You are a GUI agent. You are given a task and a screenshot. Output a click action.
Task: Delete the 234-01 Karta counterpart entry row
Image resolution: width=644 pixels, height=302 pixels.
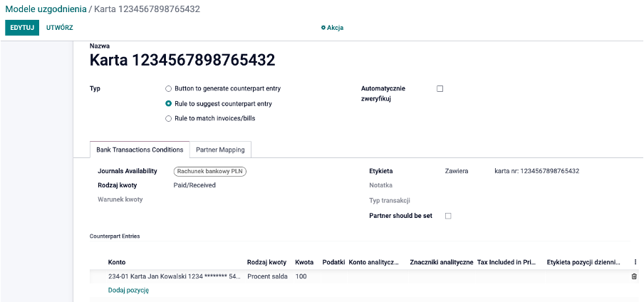634,276
